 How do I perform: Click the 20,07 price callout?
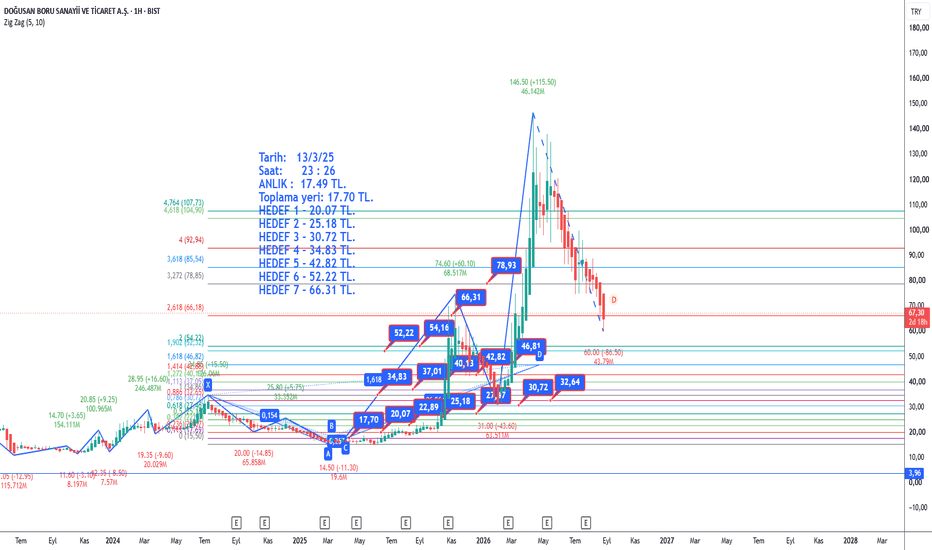[x=401, y=414]
